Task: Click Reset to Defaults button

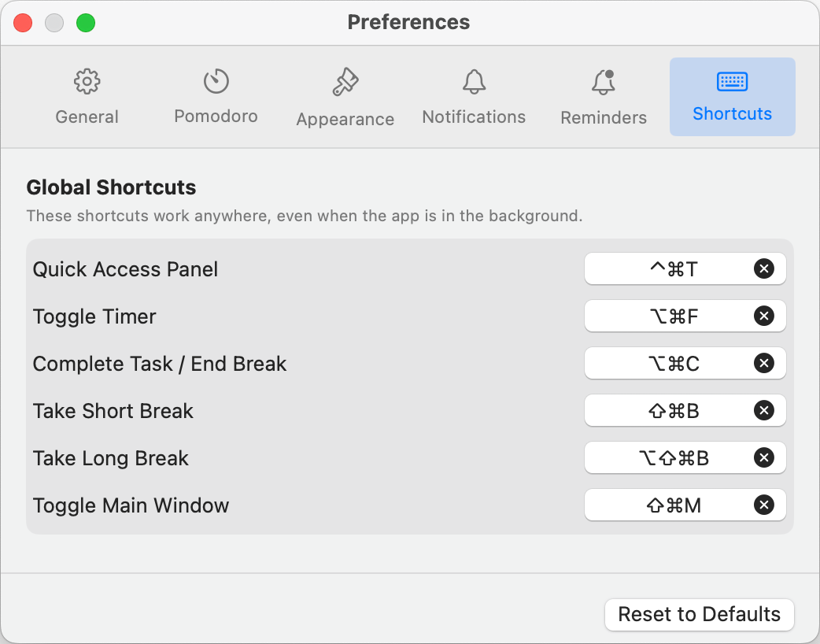Action: [699, 615]
